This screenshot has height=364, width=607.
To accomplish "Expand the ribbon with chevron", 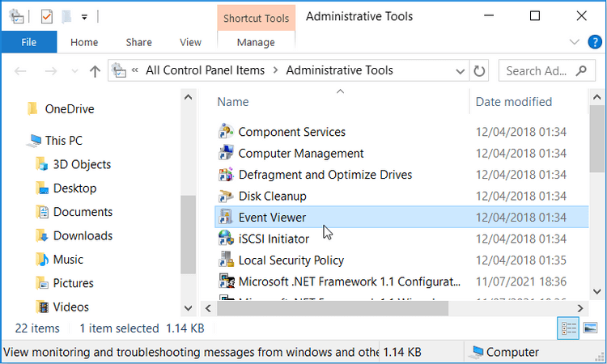I will (x=574, y=42).
